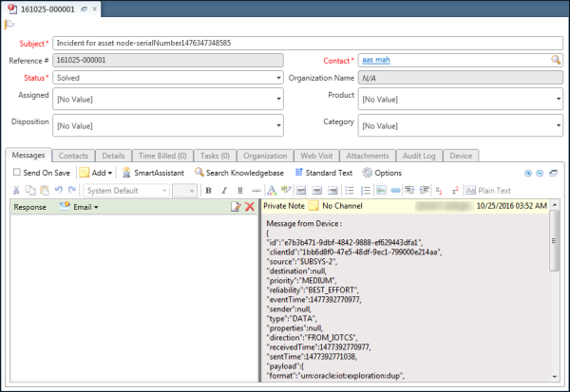Click the edit response pencil icon
570x392 pixels.
click(x=236, y=207)
